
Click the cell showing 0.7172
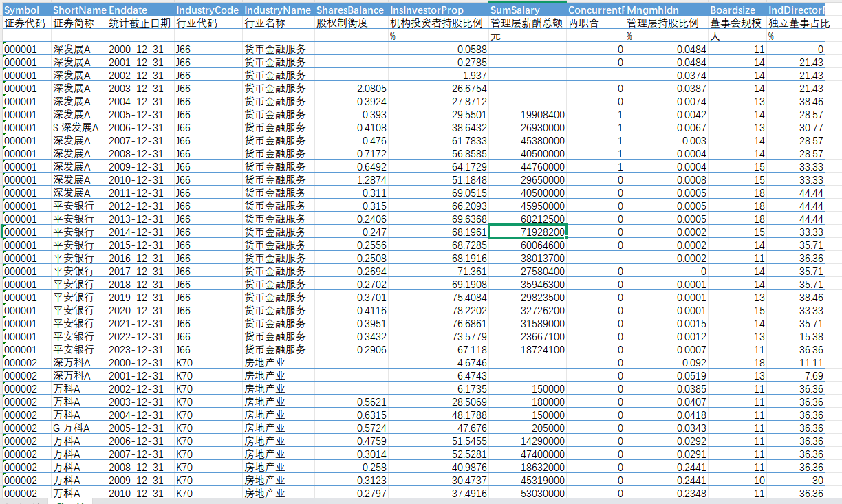point(352,153)
